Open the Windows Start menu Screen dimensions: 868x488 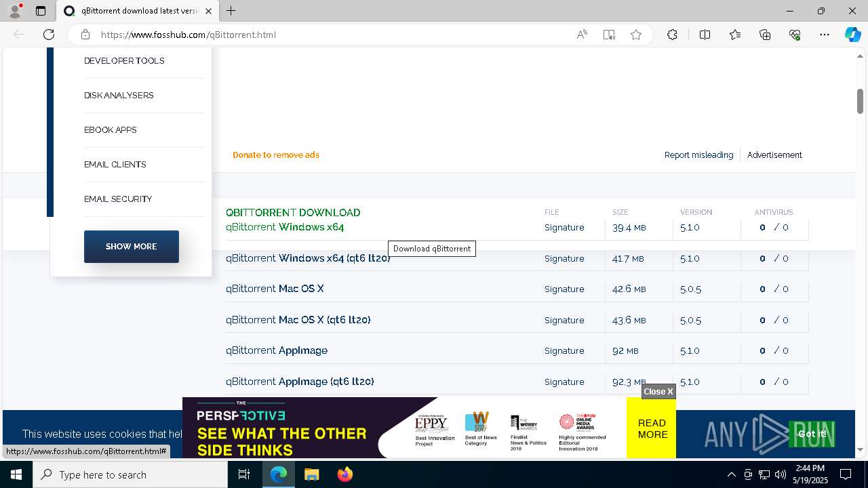tap(16, 474)
